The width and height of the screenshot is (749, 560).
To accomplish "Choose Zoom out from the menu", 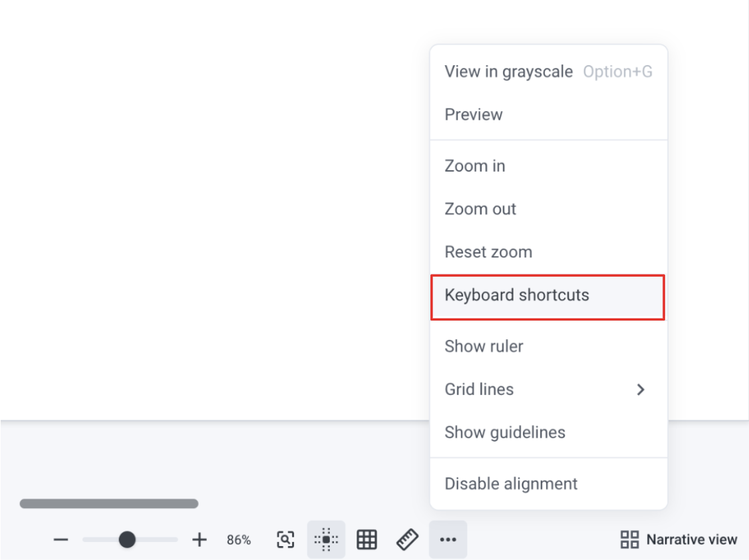I will coord(480,209).
